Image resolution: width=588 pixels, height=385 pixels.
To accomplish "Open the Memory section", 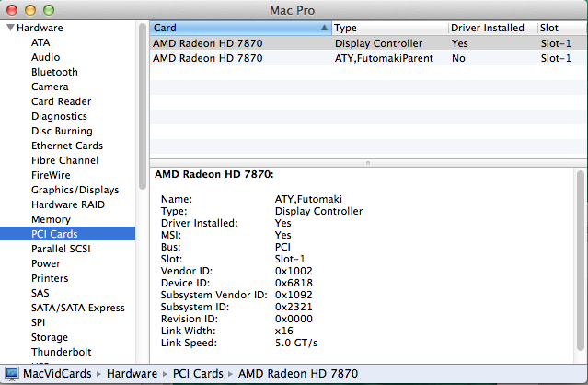I will 51,219.
